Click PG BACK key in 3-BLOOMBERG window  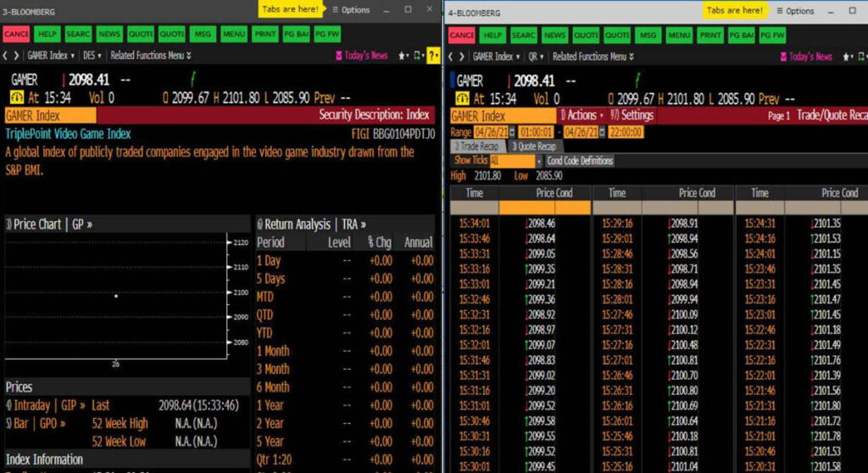coord(296,35)
